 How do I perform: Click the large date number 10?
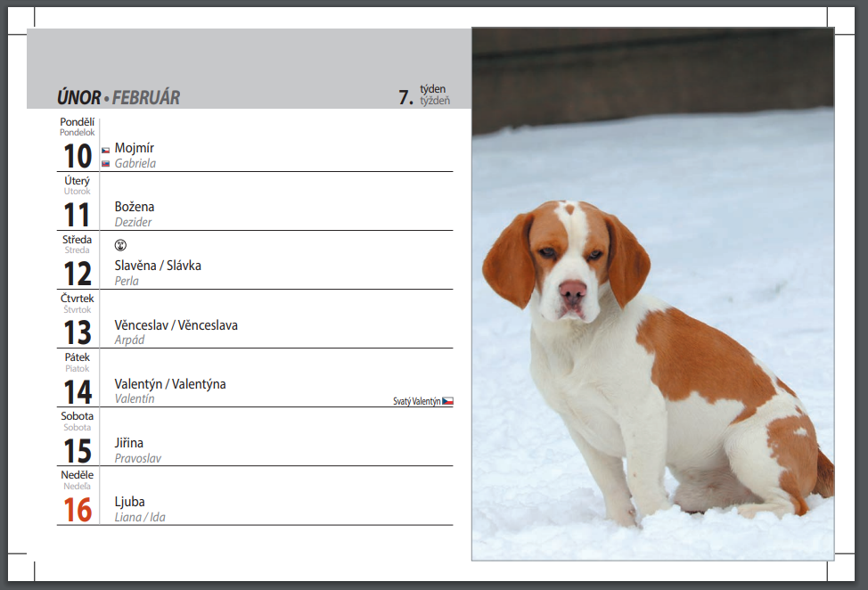pos(78,157)
